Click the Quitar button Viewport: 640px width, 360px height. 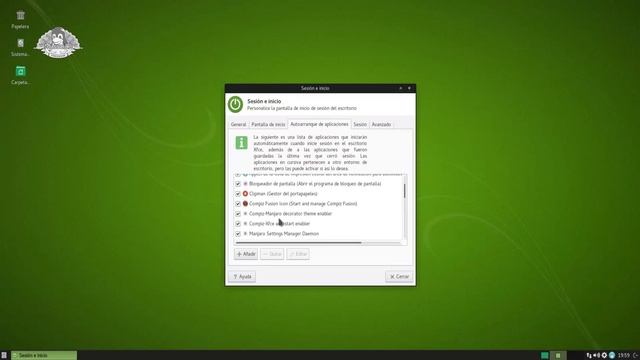coord(272,254)
